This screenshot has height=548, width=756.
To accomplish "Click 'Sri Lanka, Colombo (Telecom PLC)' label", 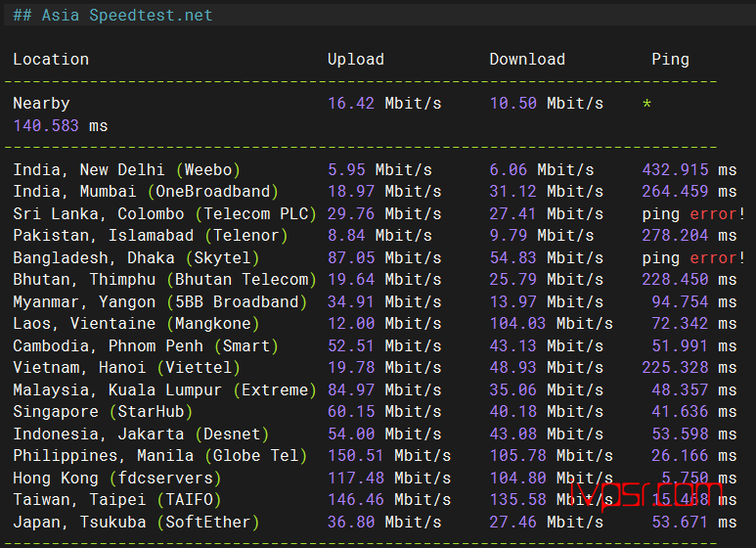I will [164, 213].
